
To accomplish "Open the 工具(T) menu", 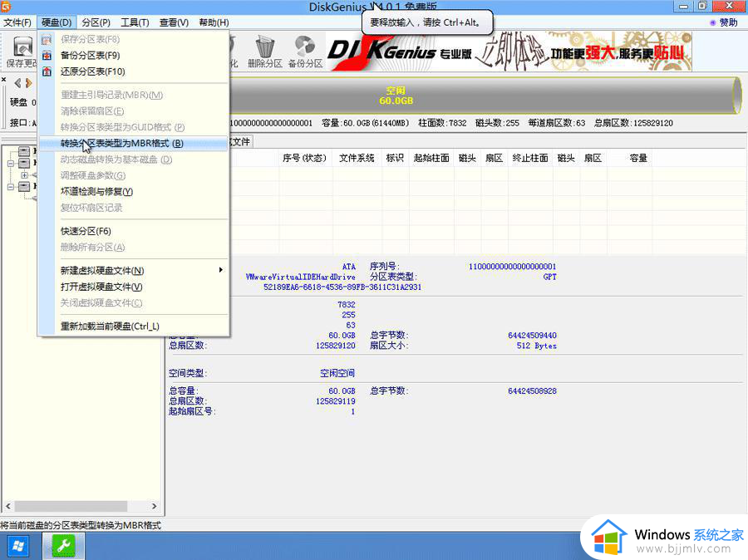I will pyautogui.click(x=135, y=22).
